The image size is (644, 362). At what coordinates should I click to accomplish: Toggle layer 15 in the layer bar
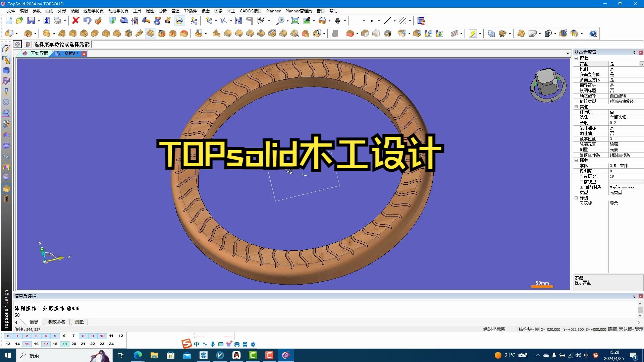(27, 344)
